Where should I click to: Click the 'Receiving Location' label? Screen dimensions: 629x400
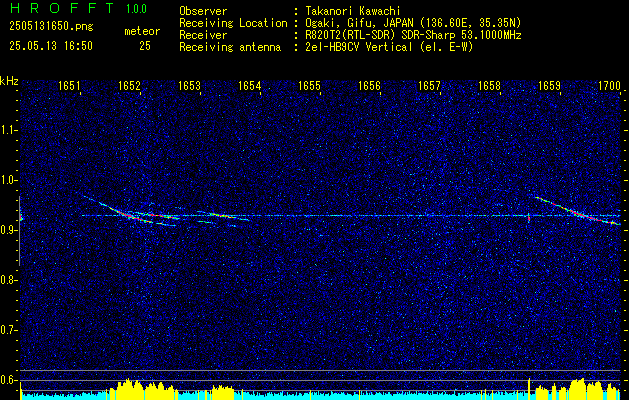(x=233, y=23)
